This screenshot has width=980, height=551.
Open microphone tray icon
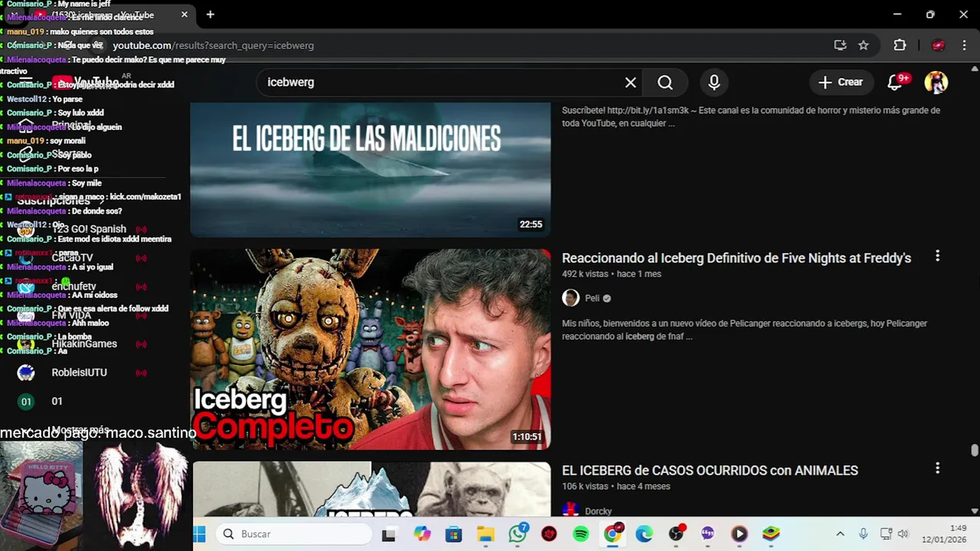pyautogui.click(x=863, y=534)
